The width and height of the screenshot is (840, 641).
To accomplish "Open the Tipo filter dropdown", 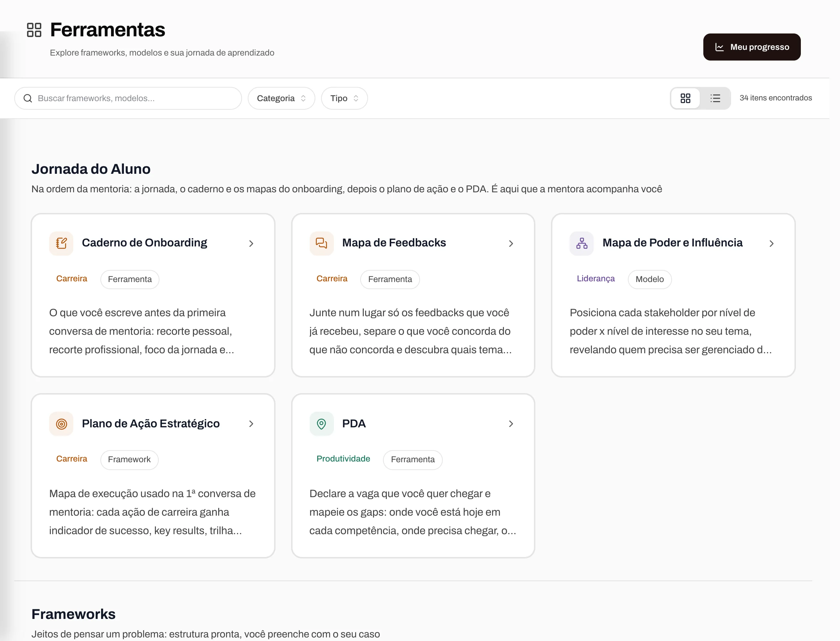I will (x=344, y=98).
